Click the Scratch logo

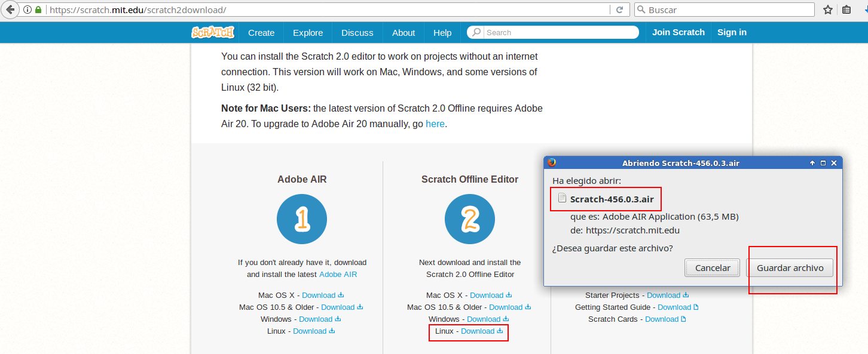click(213, 32)
